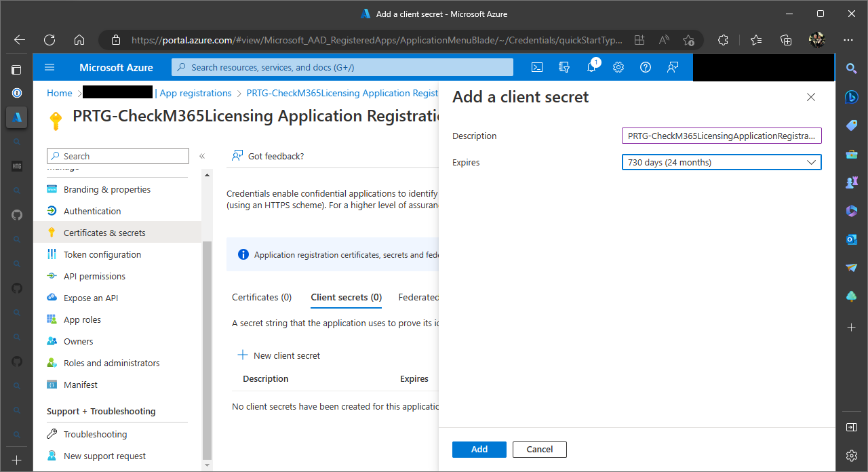Open Azure portal settings gear

coord(618,67)
